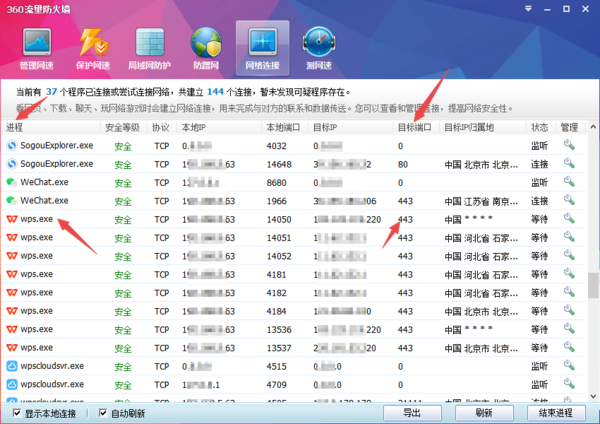Manage wps.exe port 4182 connection

click(569, 292)
